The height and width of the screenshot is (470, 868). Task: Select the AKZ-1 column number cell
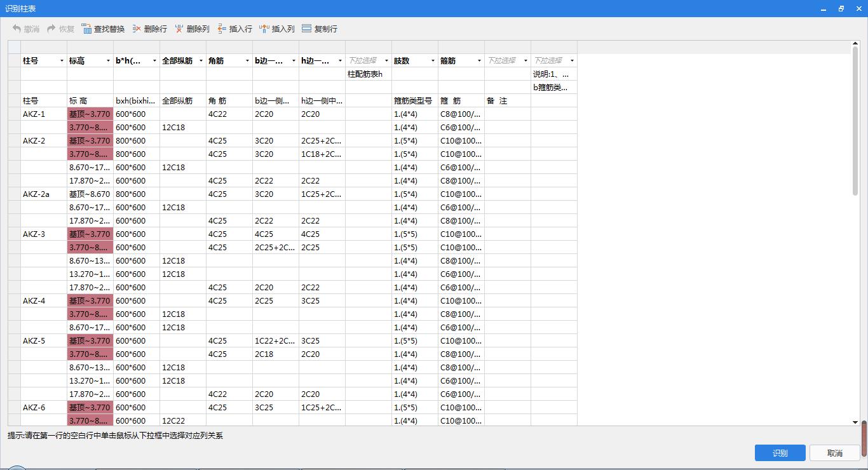pos(44,114)
